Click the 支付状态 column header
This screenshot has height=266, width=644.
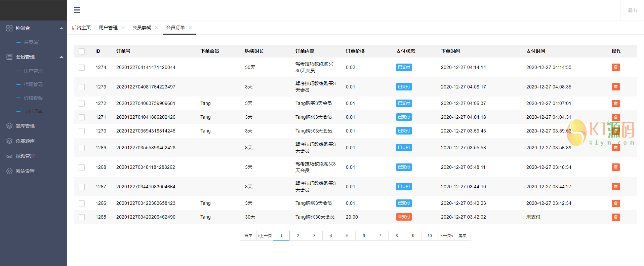(406, 51)
